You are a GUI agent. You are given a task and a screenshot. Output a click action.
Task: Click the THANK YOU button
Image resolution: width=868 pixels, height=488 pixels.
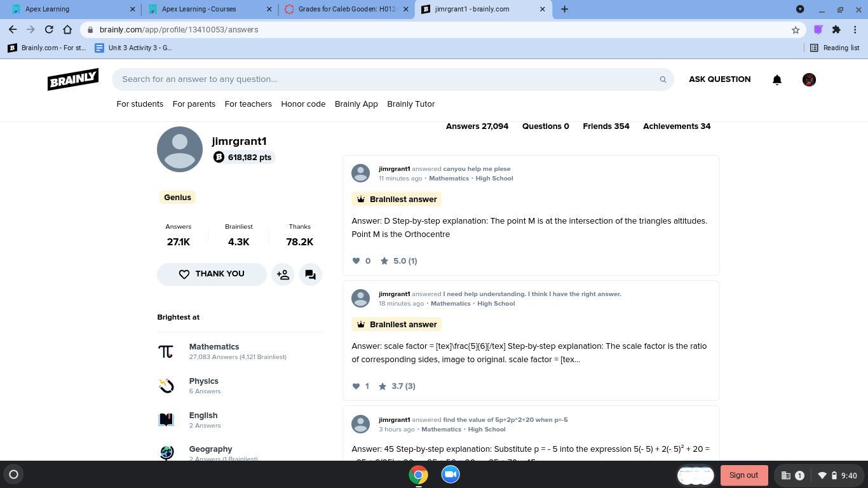(212, 274)
